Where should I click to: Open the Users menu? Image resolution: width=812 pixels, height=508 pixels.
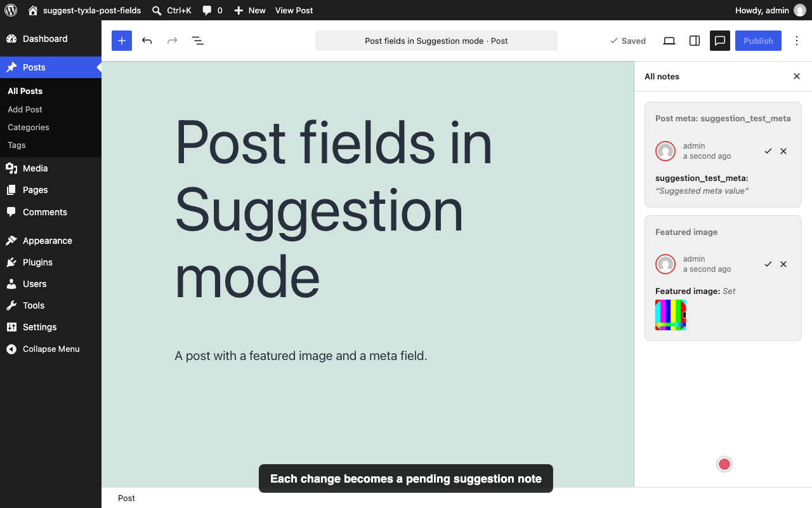51,284
